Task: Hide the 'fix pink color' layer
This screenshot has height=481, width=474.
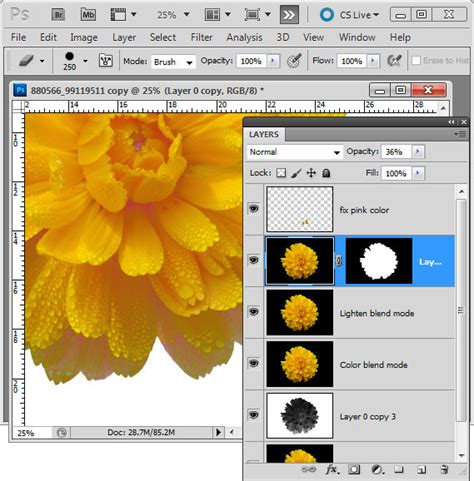Action: tap(254, 209)
